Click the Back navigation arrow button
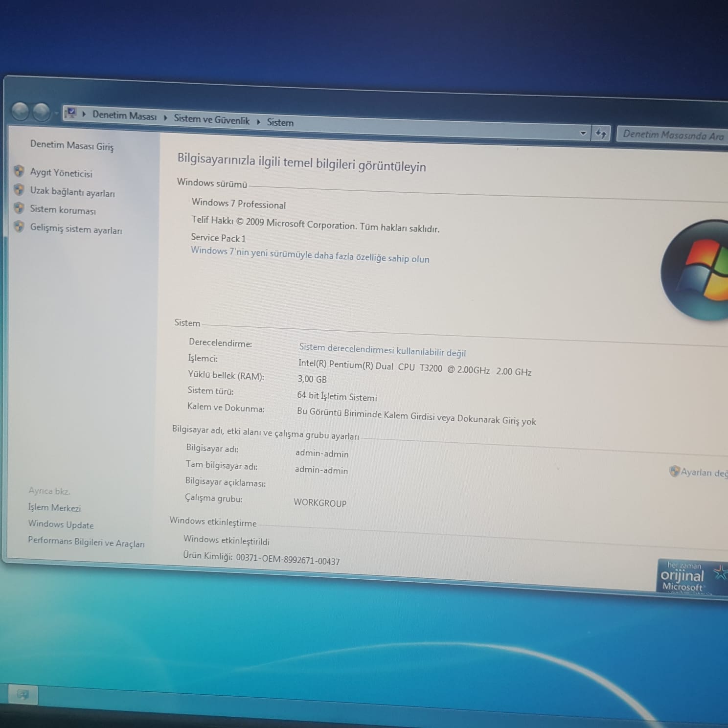This screenshot has height=728, width=728. point(20,112)
